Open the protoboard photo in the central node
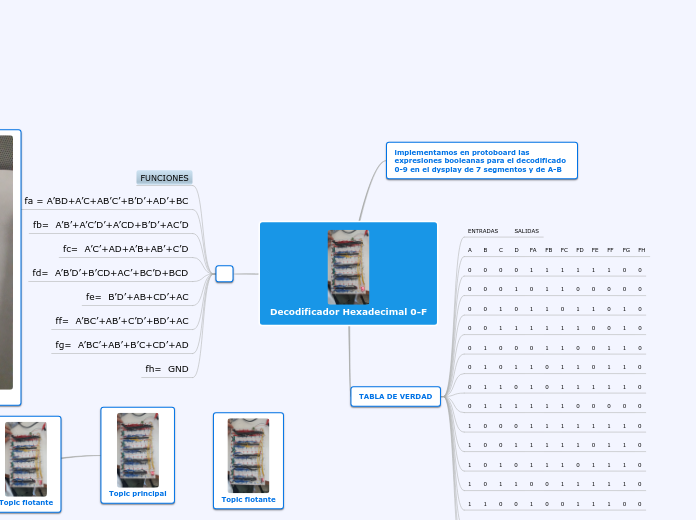The height and width of the screenshot is (520, 696). click(348, 267)
